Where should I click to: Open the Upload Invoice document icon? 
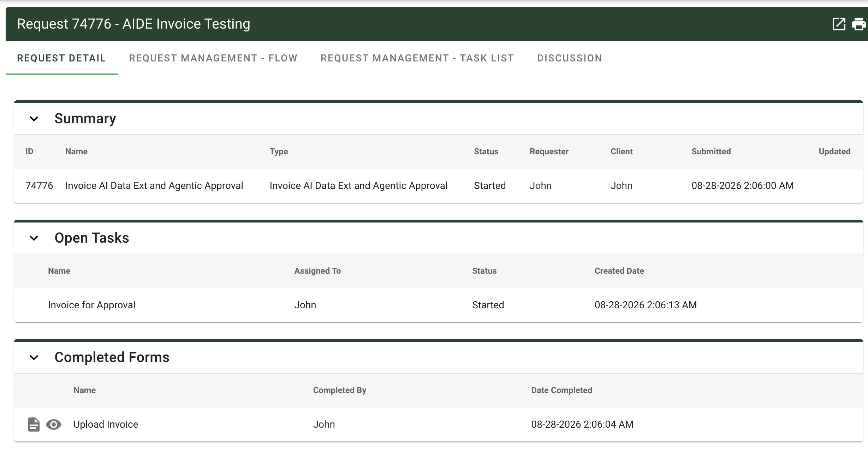34,424
